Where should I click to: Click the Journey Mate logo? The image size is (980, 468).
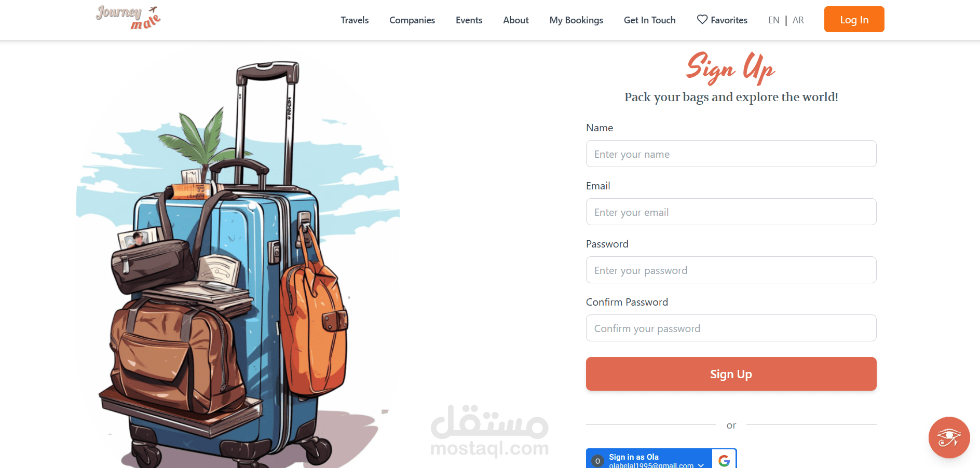tap(128, 18)
